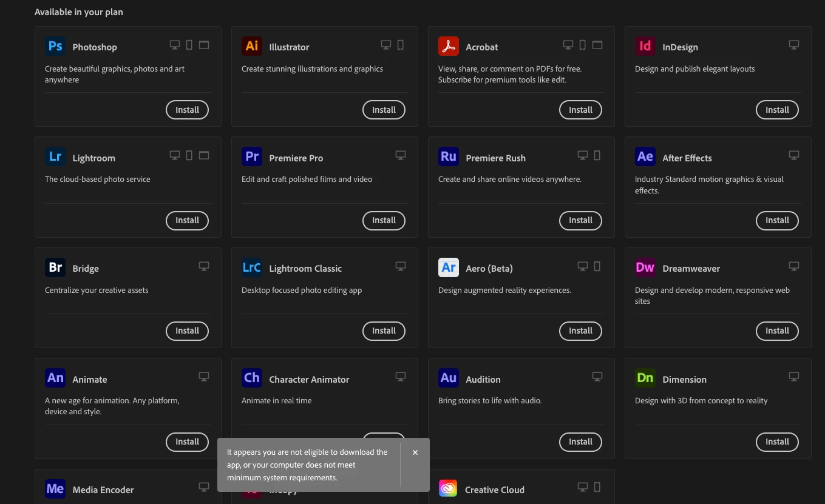This screenshot has width=825, height=504.
Task: Click the Premiere Rush Ru icon
Action: click(449, 156)
